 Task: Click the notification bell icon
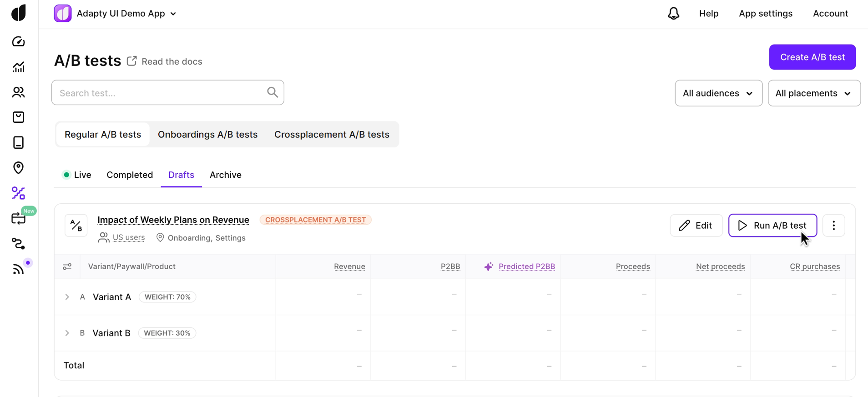pyautogui.click(x=673, y=14)
